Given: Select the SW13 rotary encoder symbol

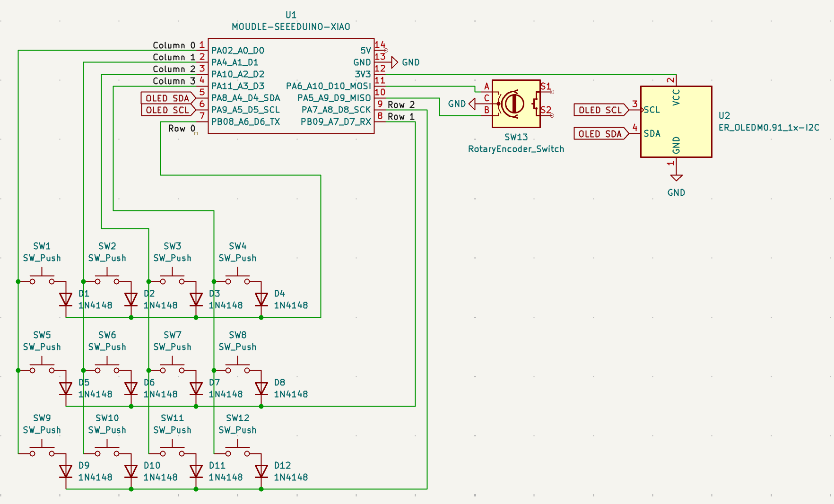Looking at the screenshot, I should coord(516,104).
